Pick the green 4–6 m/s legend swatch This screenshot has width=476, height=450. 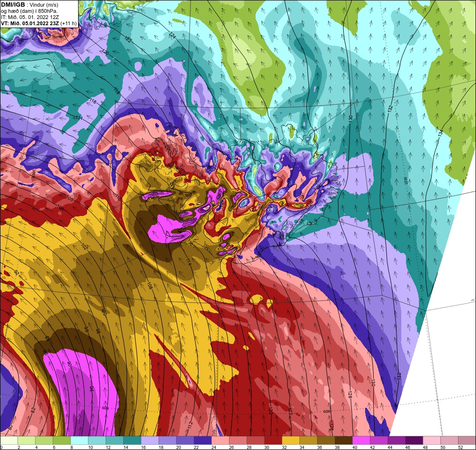[x=44, y=440]
